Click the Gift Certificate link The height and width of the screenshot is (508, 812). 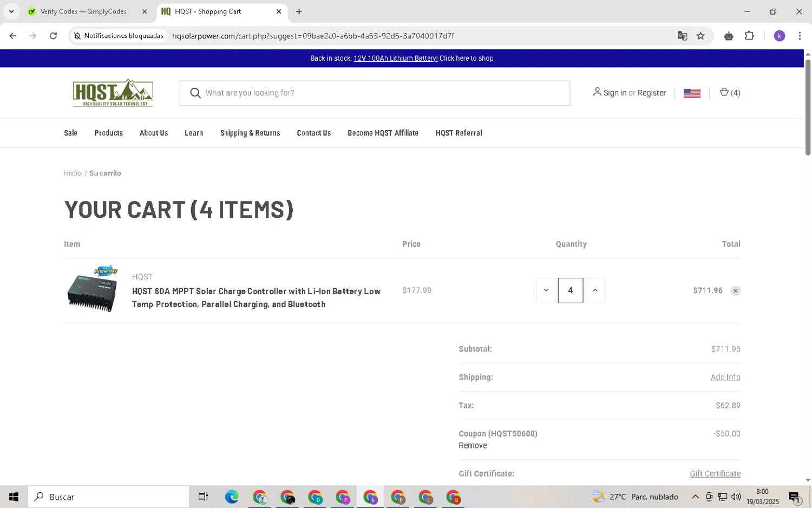pyautogui.click(x=715, y=473)
